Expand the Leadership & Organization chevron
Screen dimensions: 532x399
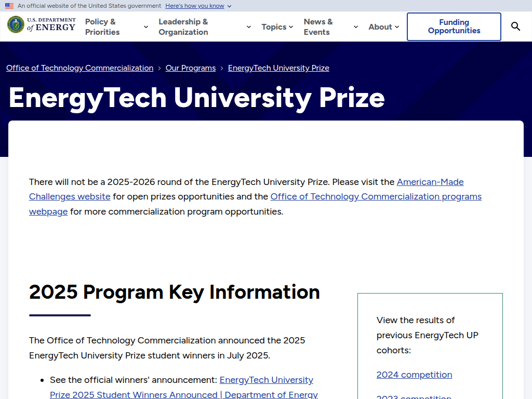(x=249, y=27)
